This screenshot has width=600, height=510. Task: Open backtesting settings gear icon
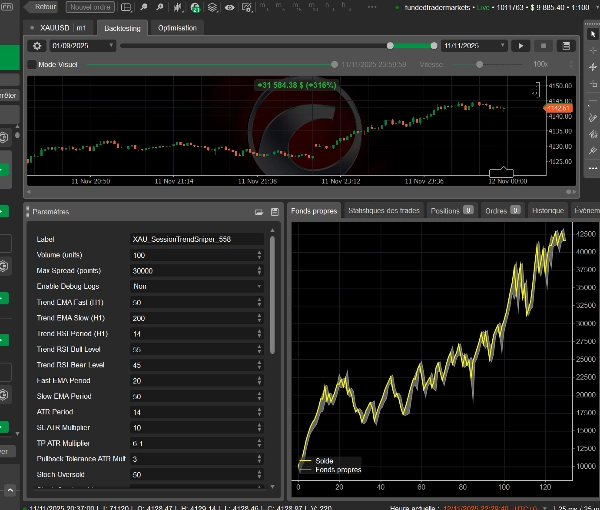tap(37, 46)
